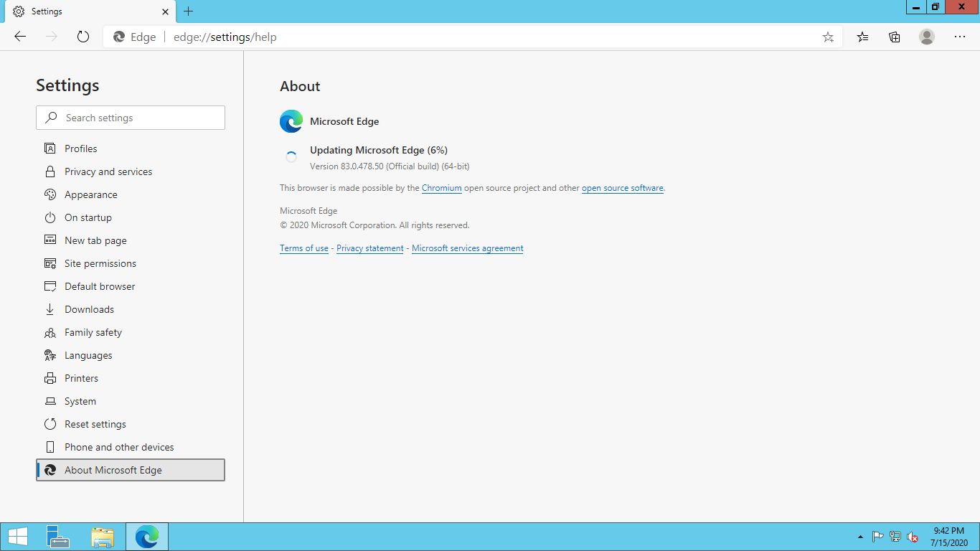Screen dimensions: 980x551
Task: Click the lock icon next to Privacy and services
Action: 50,171
